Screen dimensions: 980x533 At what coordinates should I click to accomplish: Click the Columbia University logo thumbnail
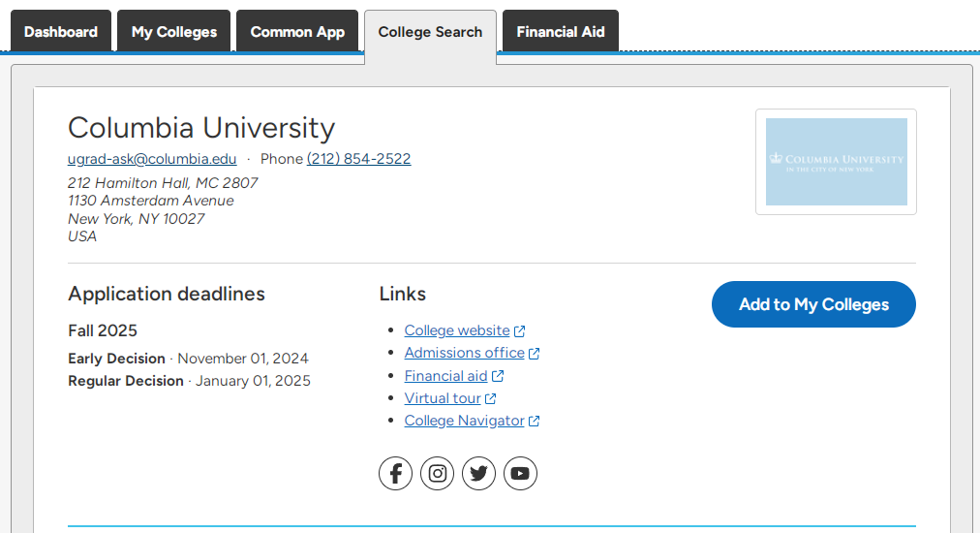(x=837, y=162)
